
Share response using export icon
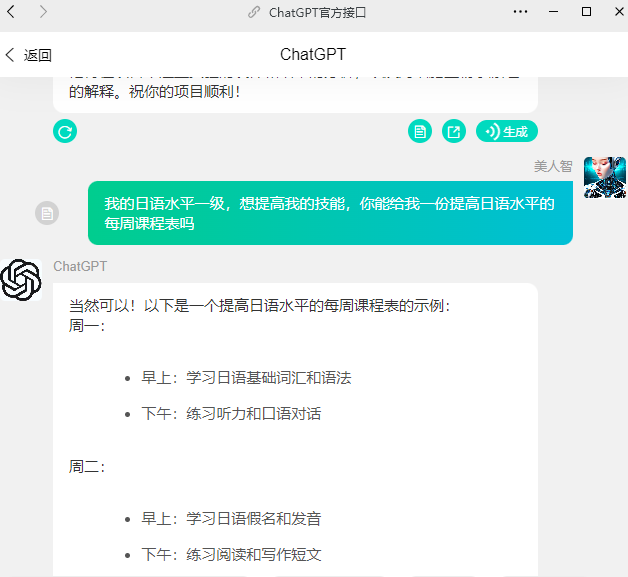[x=454, y=131]
